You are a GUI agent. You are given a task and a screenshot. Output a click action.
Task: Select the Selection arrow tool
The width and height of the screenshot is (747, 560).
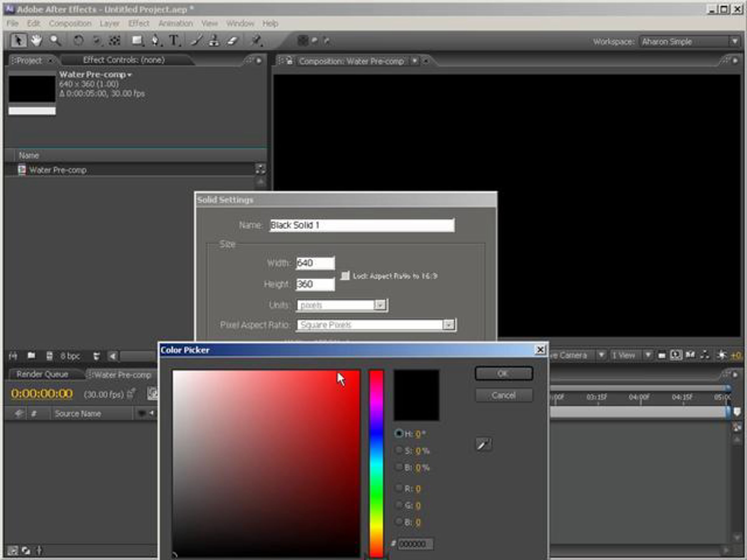click(18, 41)
